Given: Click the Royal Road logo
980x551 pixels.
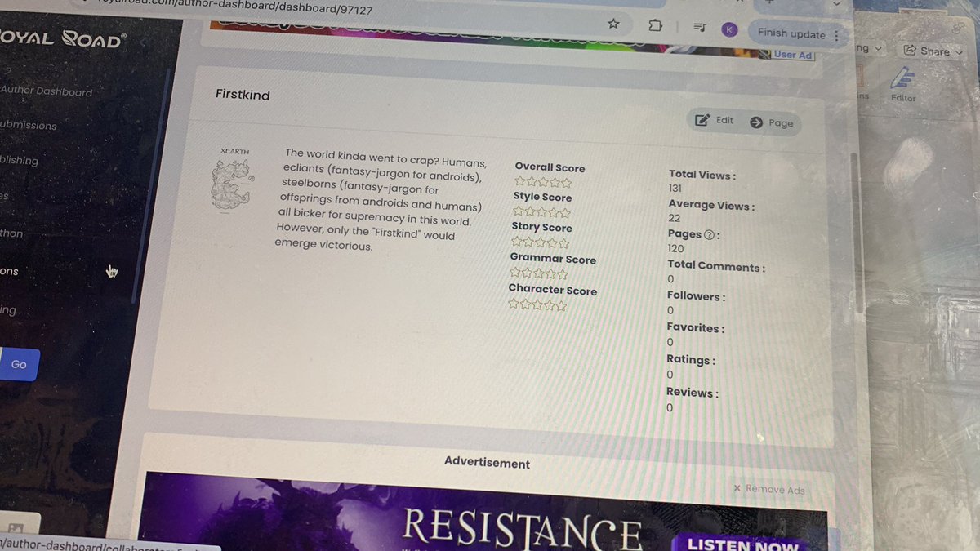Looking at the screenshot, I should coord(63,40).
